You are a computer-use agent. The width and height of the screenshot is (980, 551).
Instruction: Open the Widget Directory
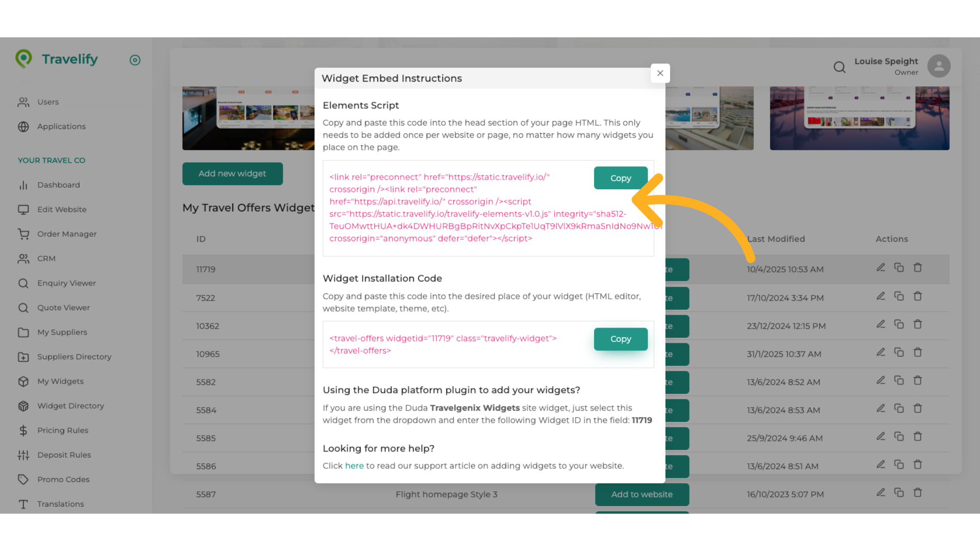[x=70, y=406]
